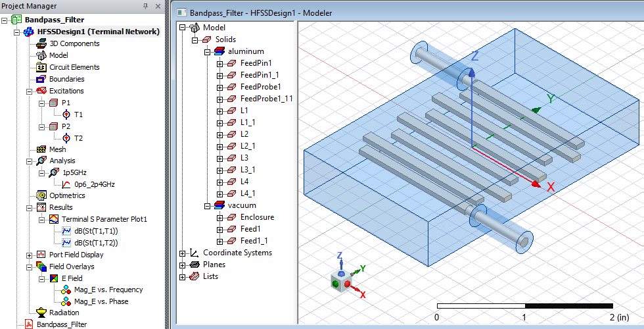Click the Circuit Elements icon
Image resolution: width=644 pixels, height=329 pixels.
[x=41, y=67]
